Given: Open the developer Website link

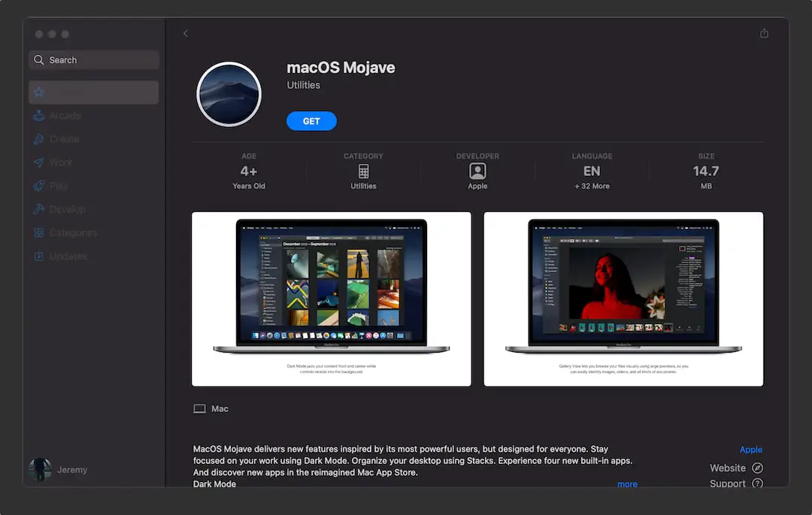Looking at the screenshot, I should coord(728,468).
